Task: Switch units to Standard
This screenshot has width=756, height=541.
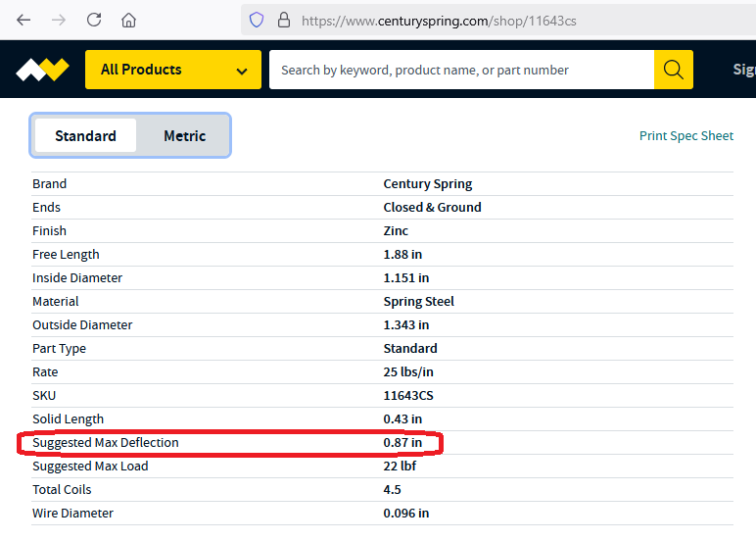Action: [85, 135]
